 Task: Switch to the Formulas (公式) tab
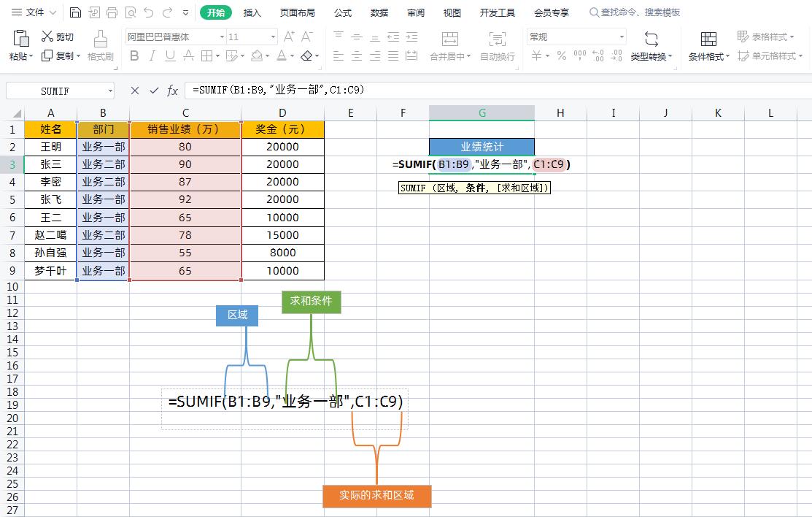pyautogui.click(x=343, y=12)
